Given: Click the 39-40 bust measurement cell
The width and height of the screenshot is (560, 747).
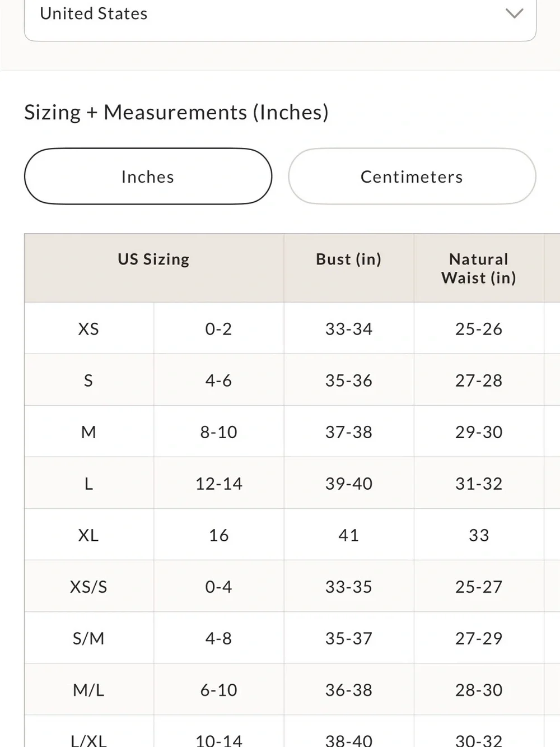Looking at the screenshot, I should pos(349,483).
